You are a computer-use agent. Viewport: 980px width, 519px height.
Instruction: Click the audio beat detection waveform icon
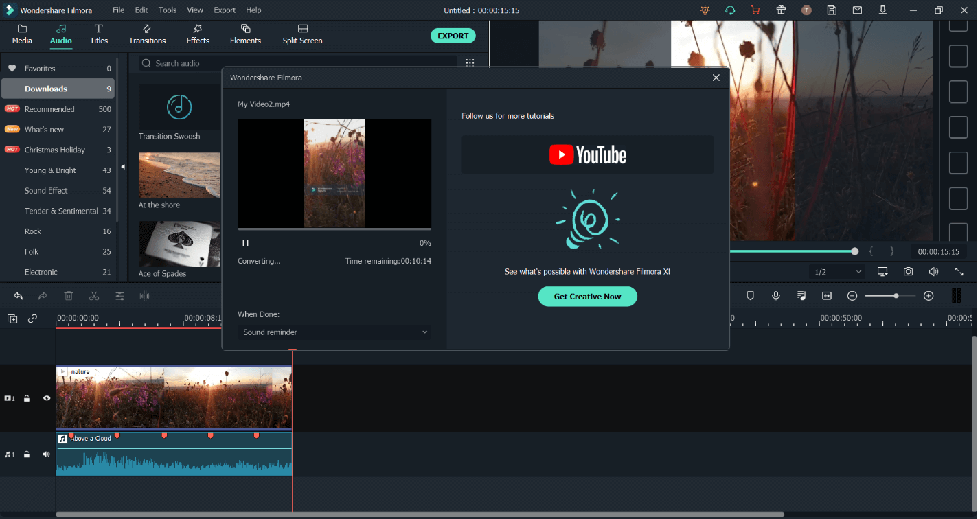pyautogui.click(x=145, y=296)
